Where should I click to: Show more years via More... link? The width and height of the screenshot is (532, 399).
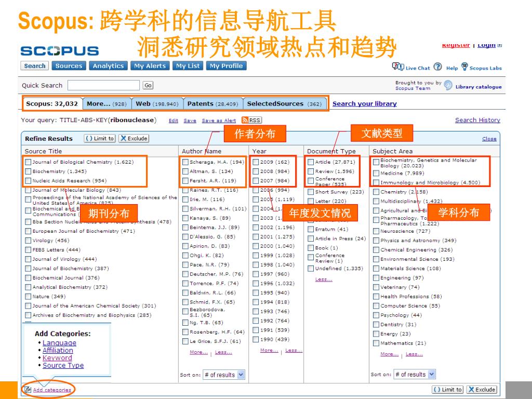pos(269,350)
